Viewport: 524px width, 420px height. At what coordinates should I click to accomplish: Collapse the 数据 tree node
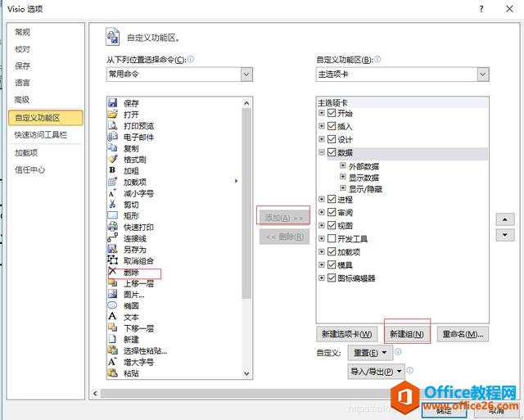point(322,152)
